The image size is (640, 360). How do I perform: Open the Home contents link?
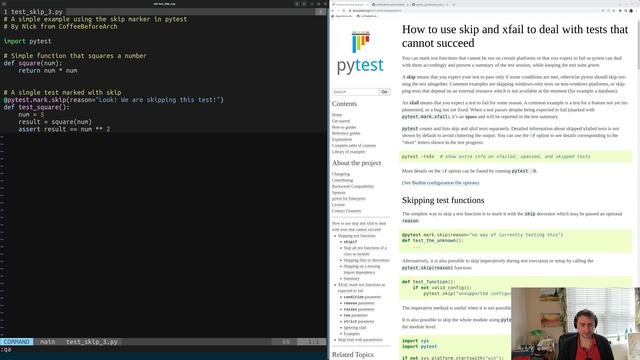pyautogui.click(x=337, y=115)
